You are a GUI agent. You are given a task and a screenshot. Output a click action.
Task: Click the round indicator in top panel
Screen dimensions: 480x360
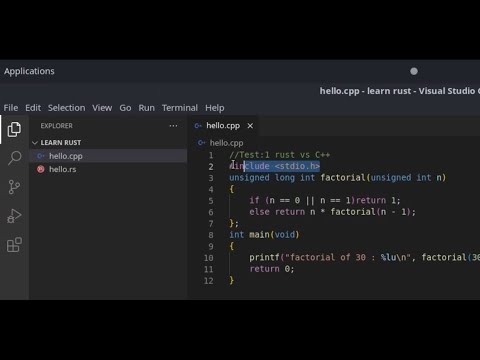(414, 71)
